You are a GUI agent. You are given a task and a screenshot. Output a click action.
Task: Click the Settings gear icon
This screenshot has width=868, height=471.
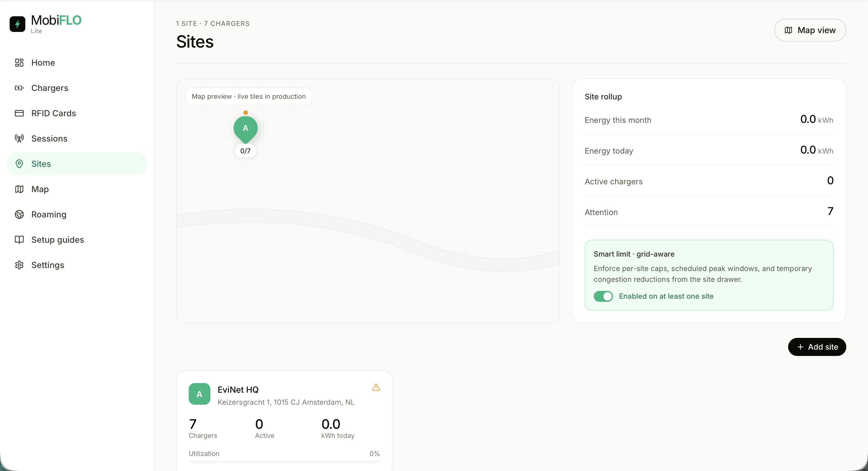pyautogui.click(x=19, y=265)
